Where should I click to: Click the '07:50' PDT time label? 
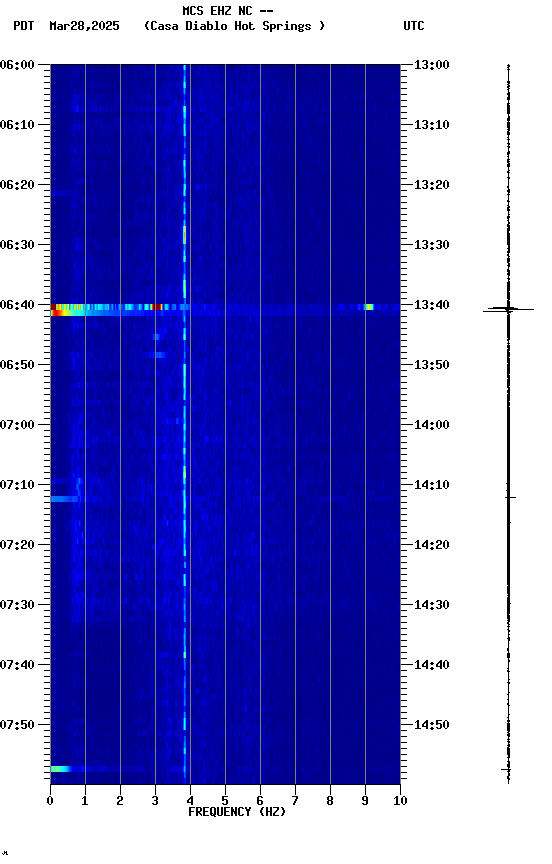click(17, 725)
